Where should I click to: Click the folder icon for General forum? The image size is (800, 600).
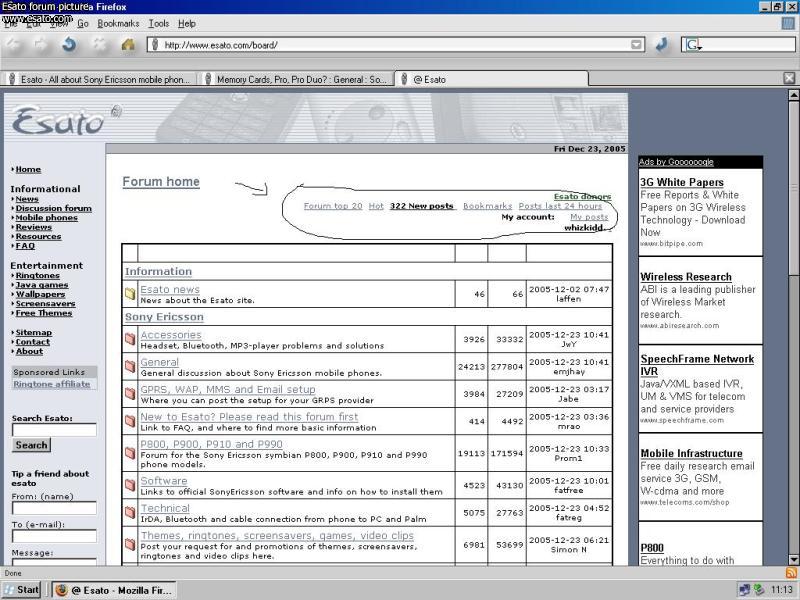pos(130,366)
